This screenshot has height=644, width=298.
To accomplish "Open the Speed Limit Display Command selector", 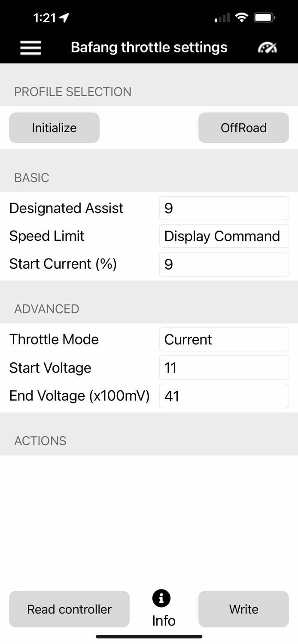I will 224,236.
